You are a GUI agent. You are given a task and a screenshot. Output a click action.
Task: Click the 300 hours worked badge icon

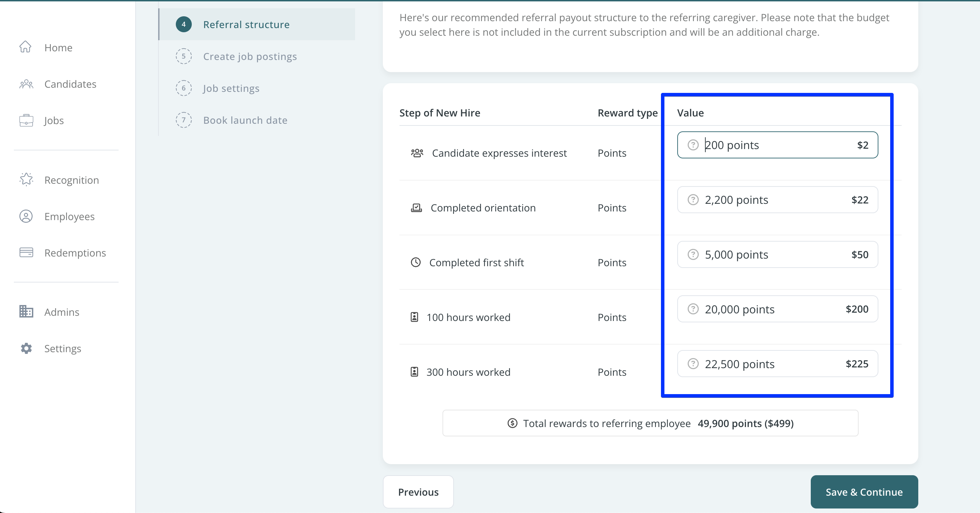[x=414, y=372]
